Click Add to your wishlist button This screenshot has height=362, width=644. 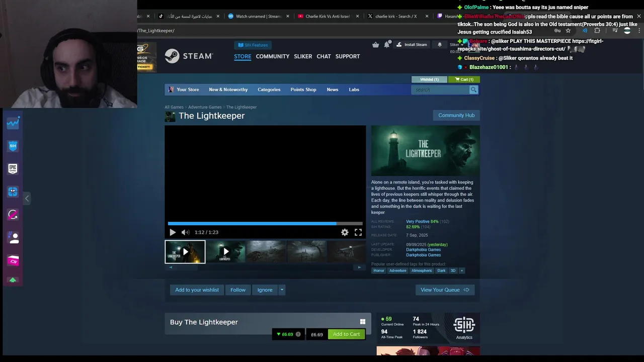[x=197, y=290]
